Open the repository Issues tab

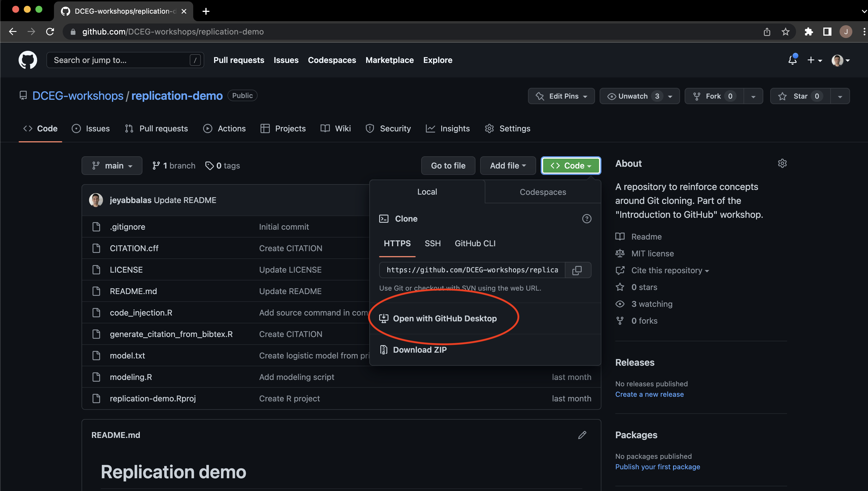pyautogui.click(x=91, y=128)
